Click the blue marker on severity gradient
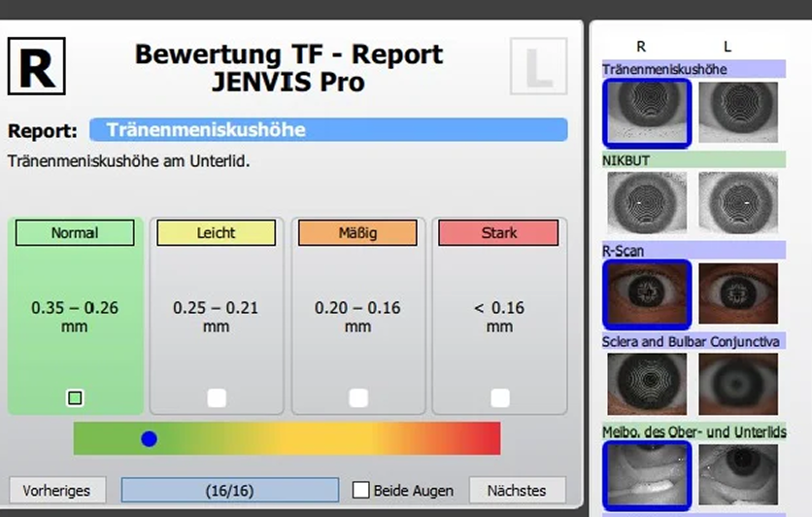This screenshot has height=517, width=812. pyautogui.click(x=150, y=439)
